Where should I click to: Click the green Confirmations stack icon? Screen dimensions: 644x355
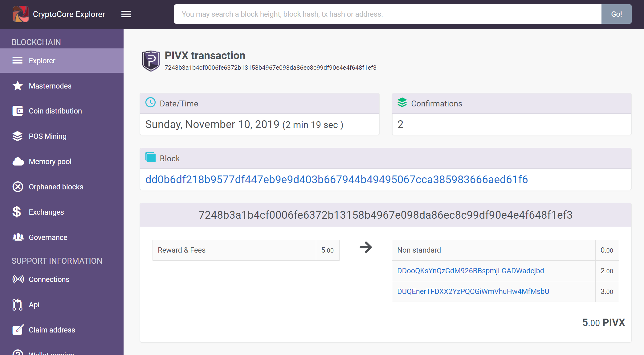click(402, 102)
